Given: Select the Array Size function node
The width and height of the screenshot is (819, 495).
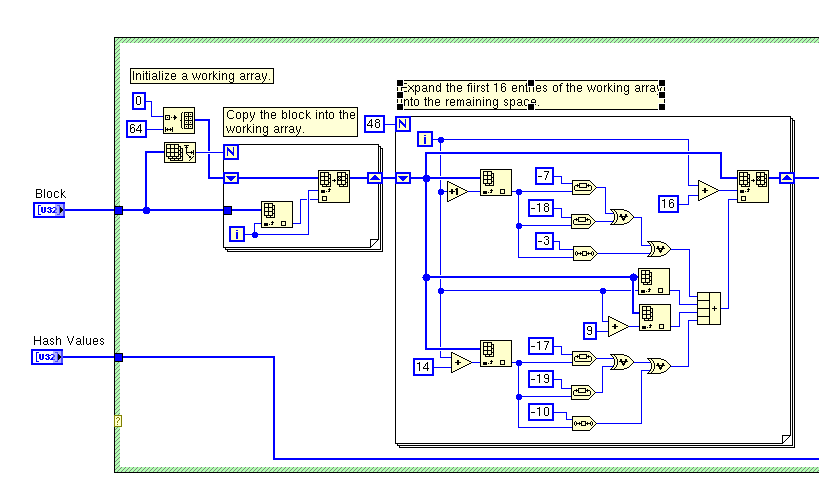Looking at the screenshot, I should click(x=180, y=153).
